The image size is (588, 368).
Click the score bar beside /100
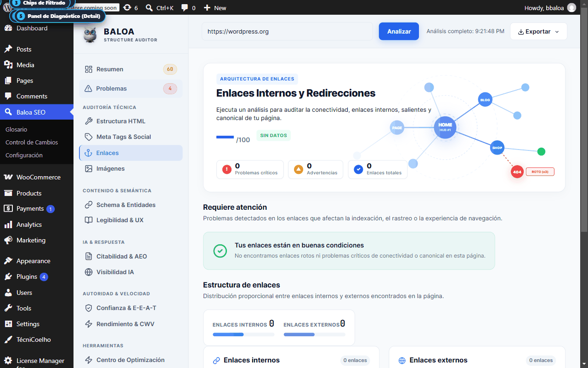[x=225, y=137]
